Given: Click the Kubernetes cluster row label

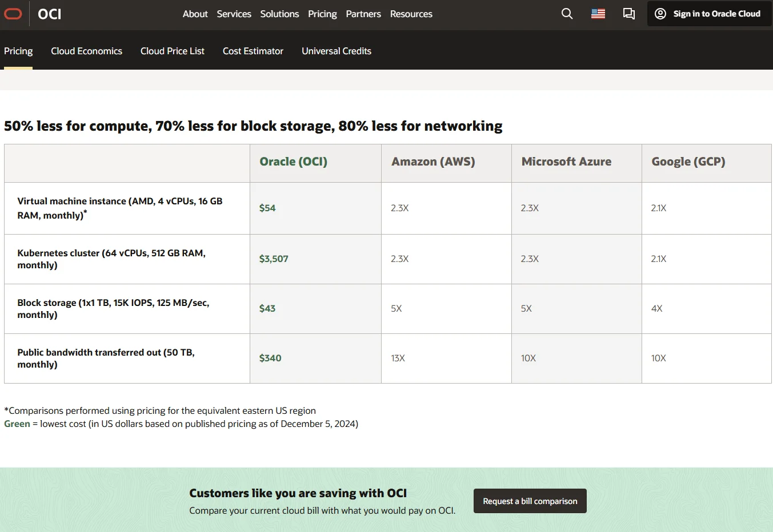Looking at the screenshot, I should tap(111, 259).
